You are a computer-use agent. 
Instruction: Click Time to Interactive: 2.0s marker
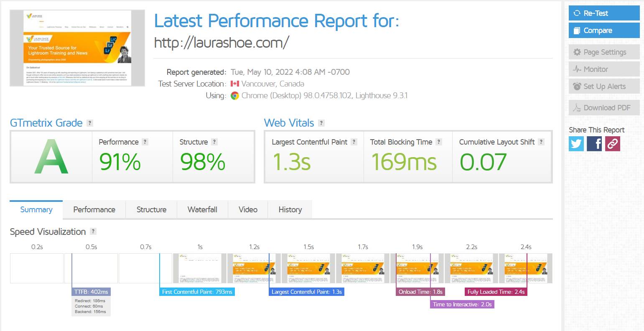click(462, 304)
